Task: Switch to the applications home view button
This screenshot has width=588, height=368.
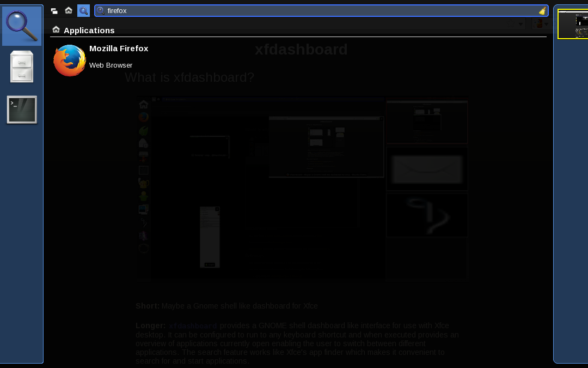Action: tap(69, 10)
